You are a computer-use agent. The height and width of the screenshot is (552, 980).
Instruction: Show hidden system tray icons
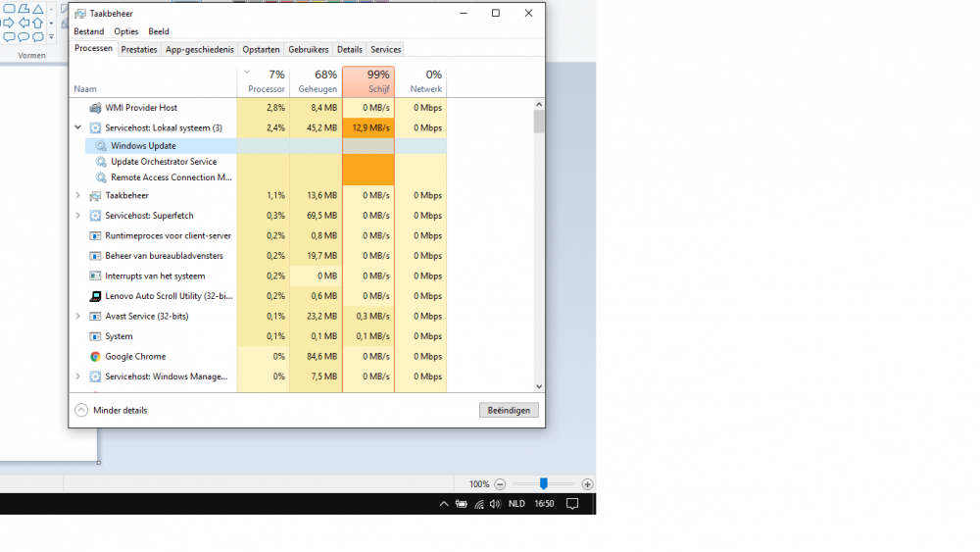[444, 504]
